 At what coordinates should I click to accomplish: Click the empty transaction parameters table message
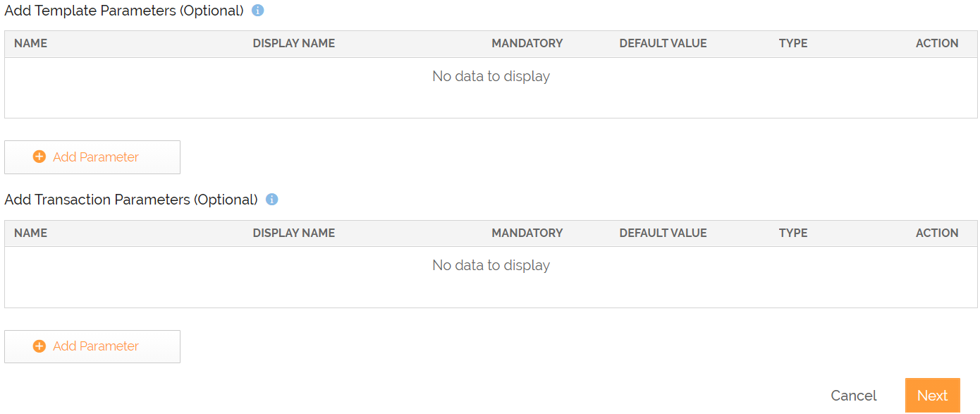491,265
